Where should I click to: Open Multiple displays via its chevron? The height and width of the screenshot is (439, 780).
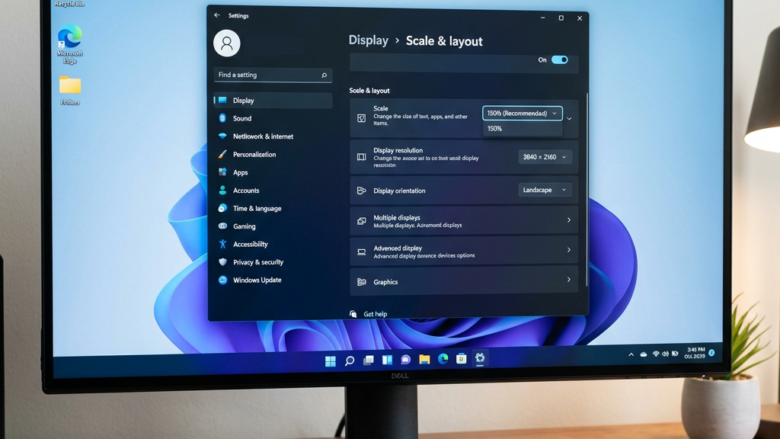tap(569, 220)
